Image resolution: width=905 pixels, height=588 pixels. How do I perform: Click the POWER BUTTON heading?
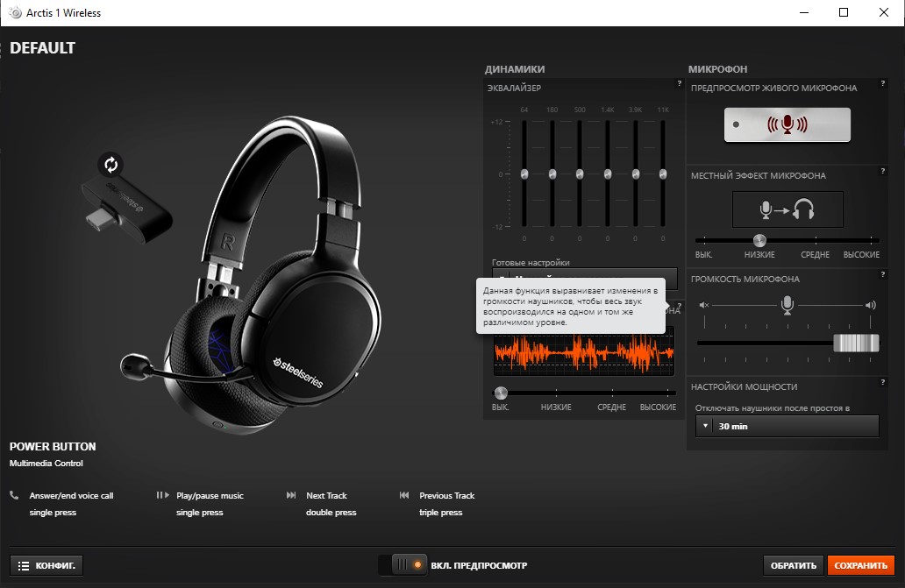coord(53,447)
